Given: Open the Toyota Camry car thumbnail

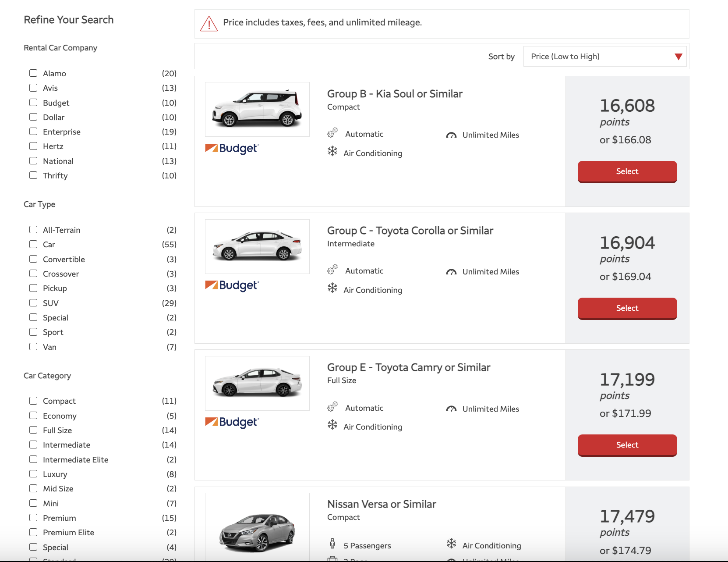Looking at the screenshot, I should coord(257,383).
